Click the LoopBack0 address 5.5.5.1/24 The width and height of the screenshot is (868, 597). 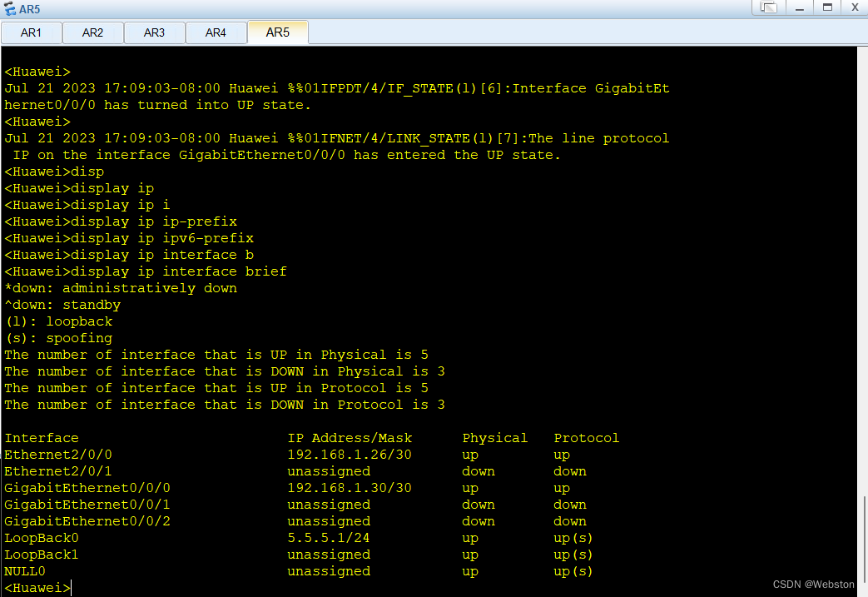click(328, 538)
